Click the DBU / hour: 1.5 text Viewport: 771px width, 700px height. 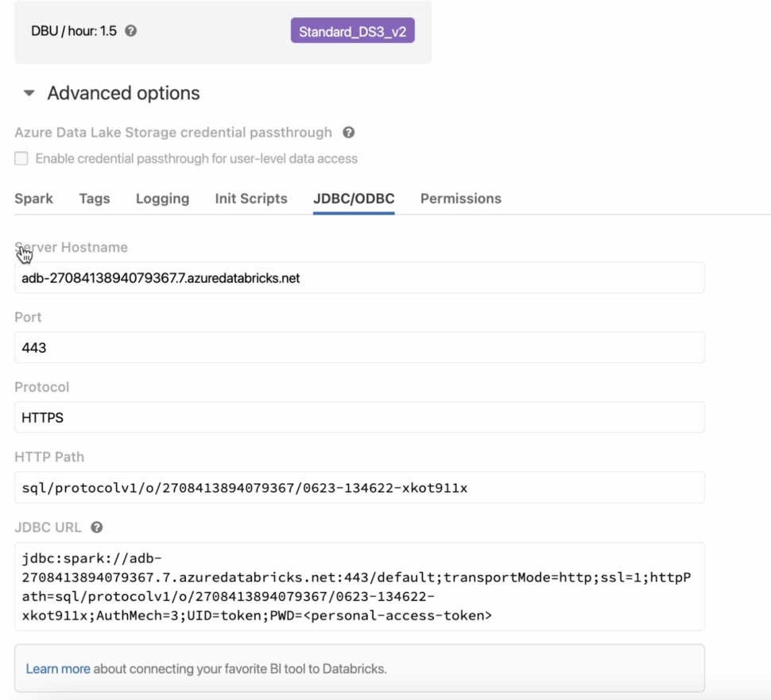74,31
